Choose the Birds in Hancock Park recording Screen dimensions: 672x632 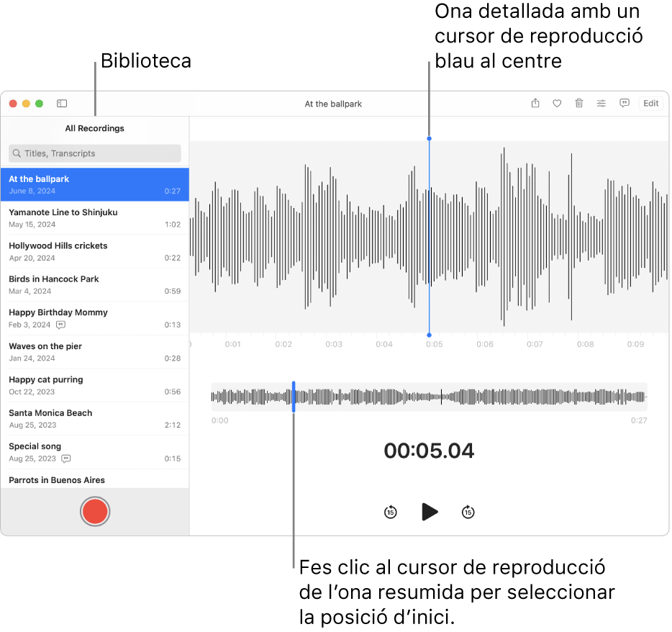[x=95, y=285]
